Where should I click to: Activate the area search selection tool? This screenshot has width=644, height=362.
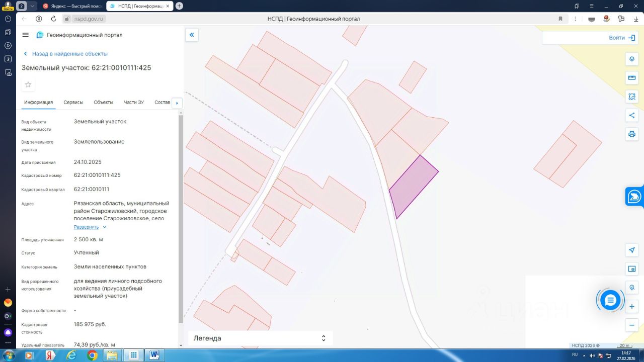click(632, 97)
